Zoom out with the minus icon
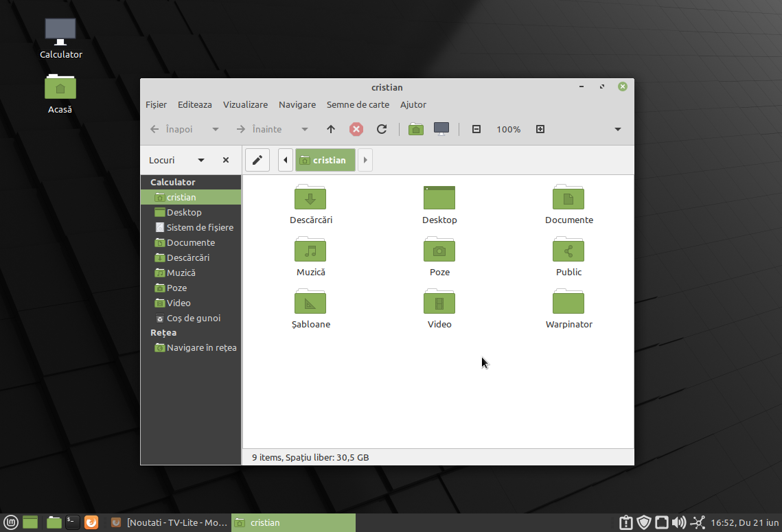Screen dimensions: 782x532 [x=476, y=129]
